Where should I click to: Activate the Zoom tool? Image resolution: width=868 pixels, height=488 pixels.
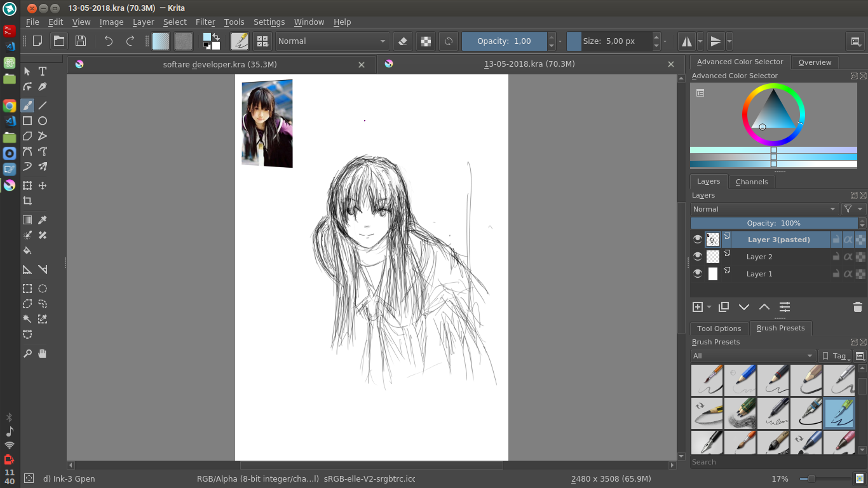pyautogui.click(x=27, y=353)
